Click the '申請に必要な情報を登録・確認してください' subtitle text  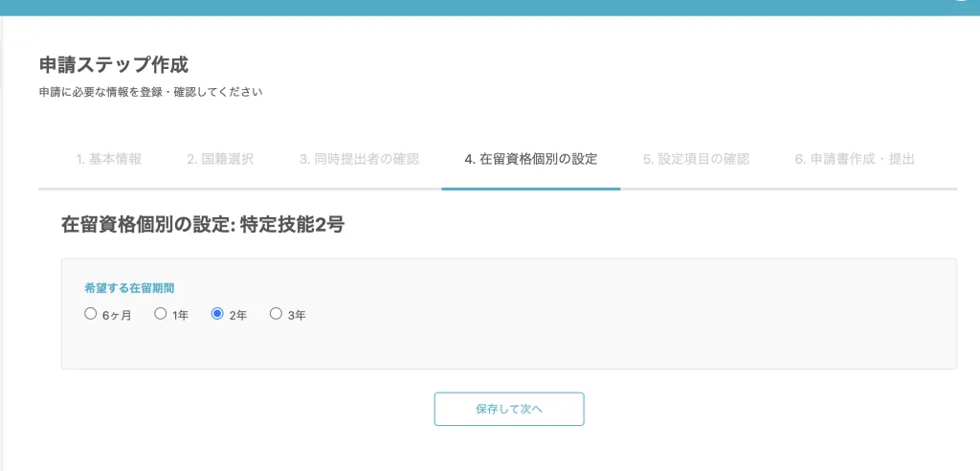[150, 93]
